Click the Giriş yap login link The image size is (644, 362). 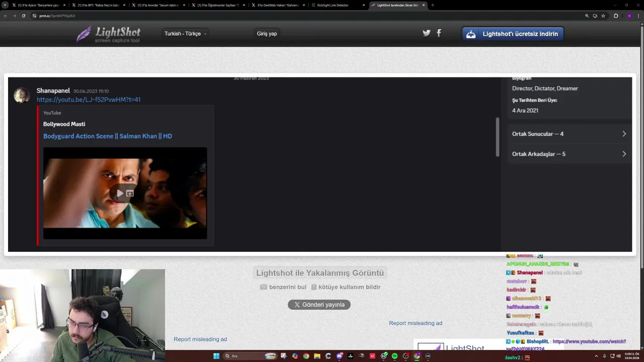click(x=267, y=34)
